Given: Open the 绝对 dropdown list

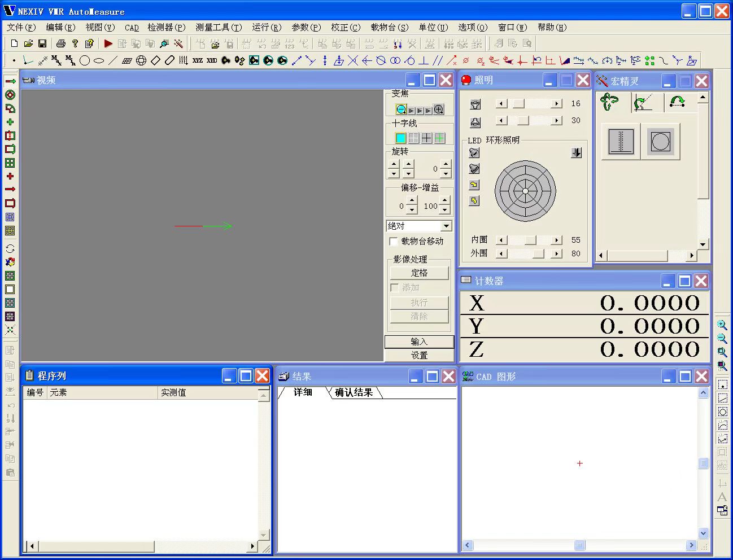Looking at the screenshot, I should pyautogui.click(x=447, y=226).
